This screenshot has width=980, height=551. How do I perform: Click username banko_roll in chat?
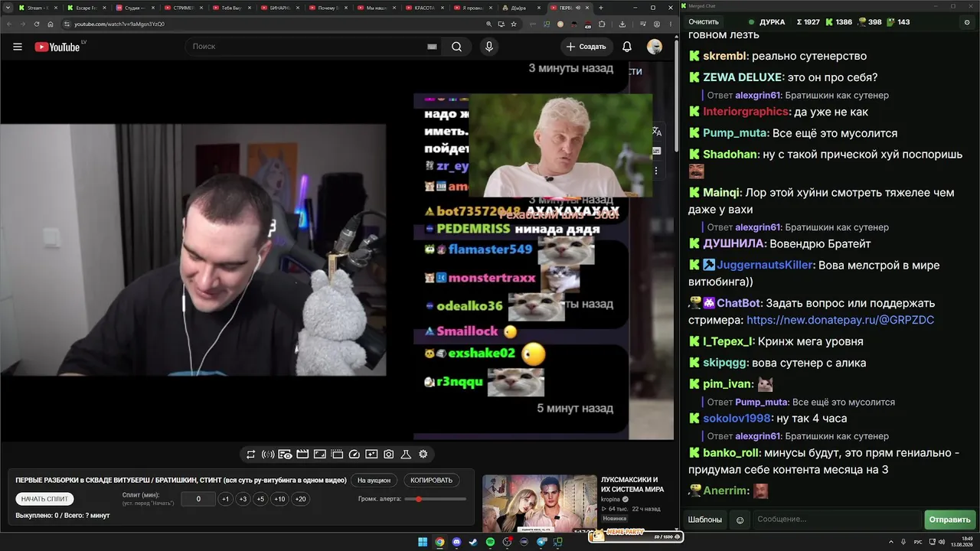[x=730, y=453]
